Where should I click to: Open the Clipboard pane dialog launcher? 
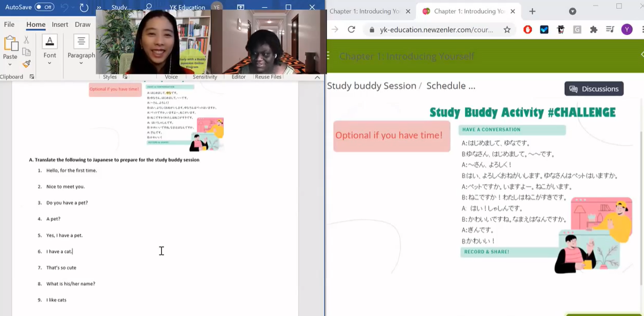tap(32, 76)
